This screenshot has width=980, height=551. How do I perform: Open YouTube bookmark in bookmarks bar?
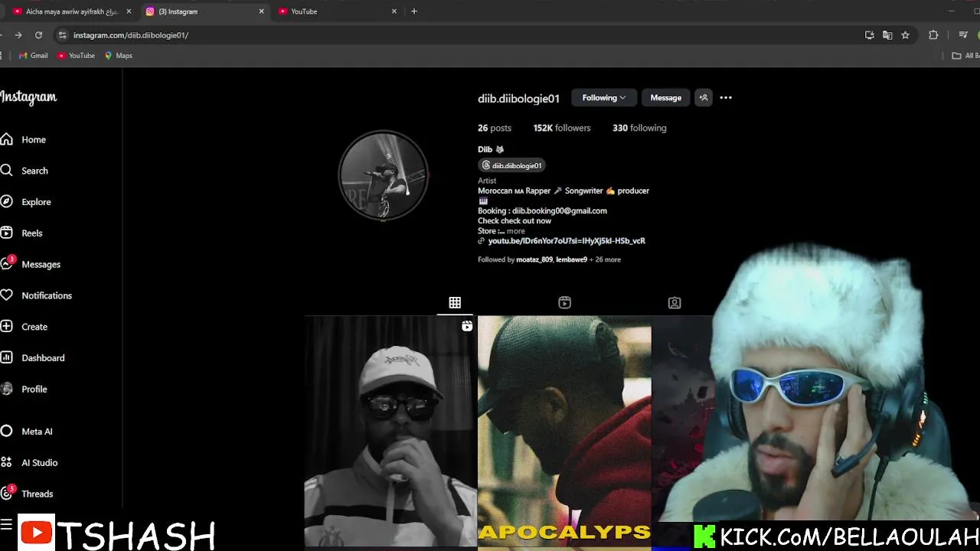(x=76, y=56)
